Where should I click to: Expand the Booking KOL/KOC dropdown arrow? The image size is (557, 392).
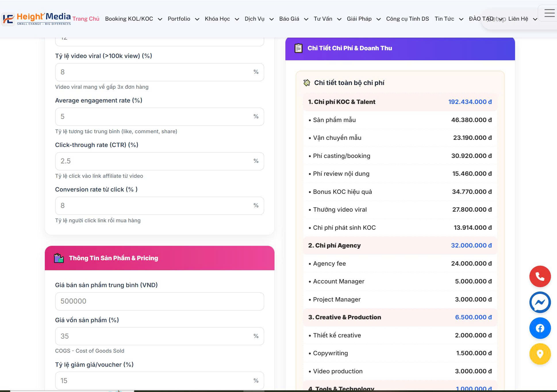tap(160, 19)
